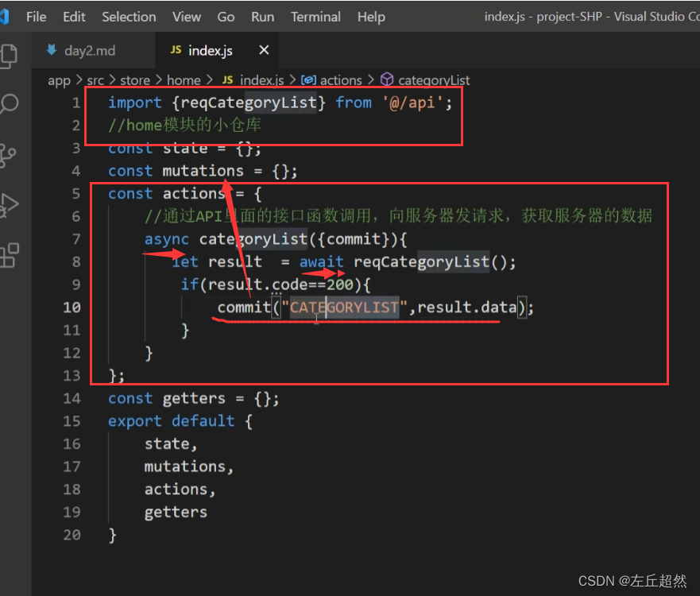Click the VS Code logo icon
The image size is (700, 596).
[x=5, y=17]
